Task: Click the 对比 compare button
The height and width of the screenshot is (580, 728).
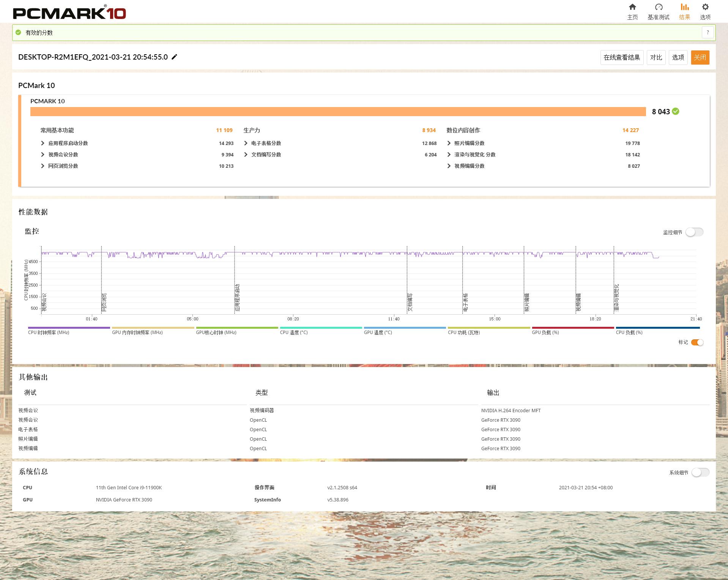Action: coord(656,57)
